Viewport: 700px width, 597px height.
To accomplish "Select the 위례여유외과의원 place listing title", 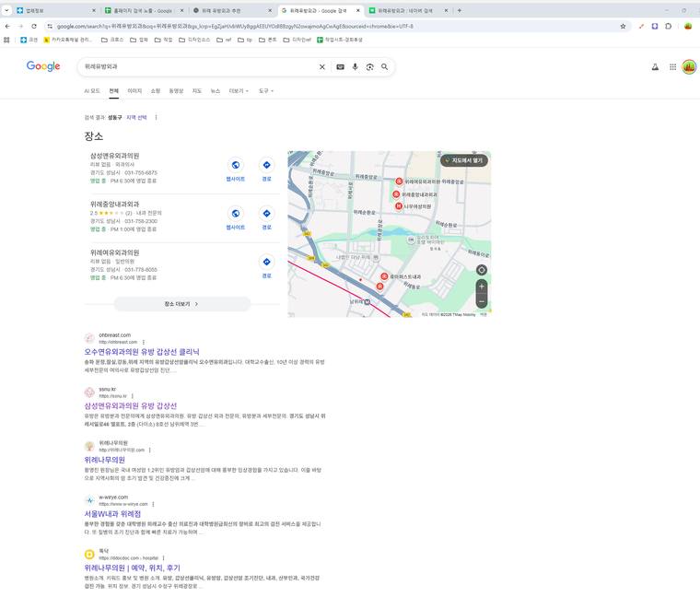I will (115, 252).
